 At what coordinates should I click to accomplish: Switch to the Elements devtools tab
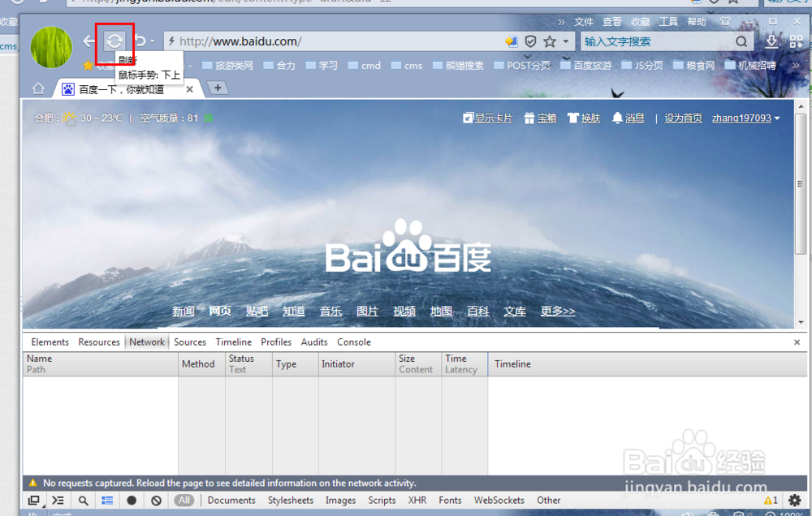point(50,342)
